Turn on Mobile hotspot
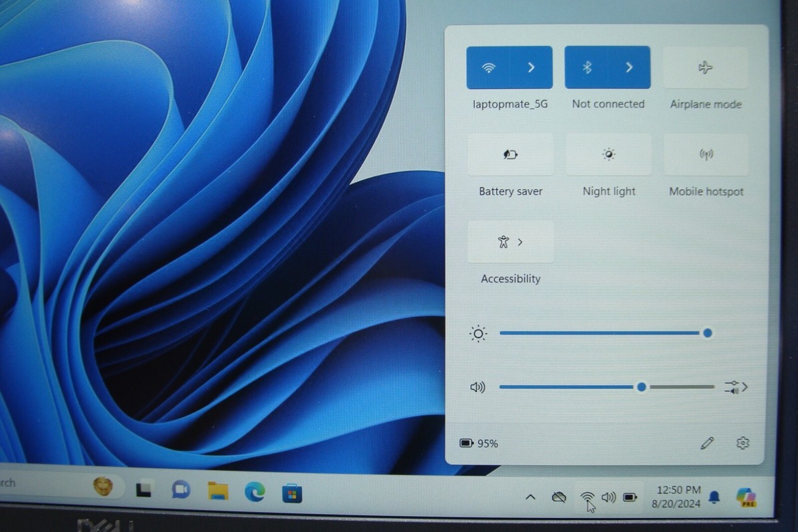The width and height of the screenshot is (798, 532). coord(706,154)
